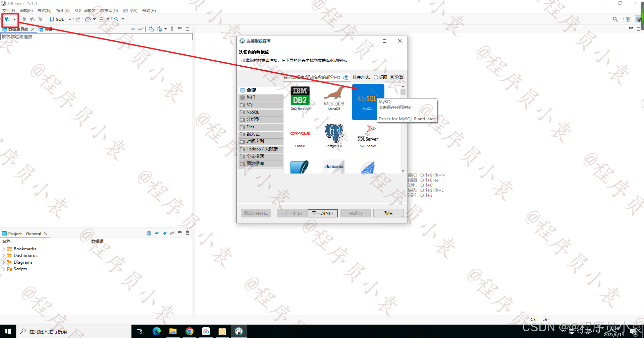Open the navigator view menu (three dots)

point(172,29)
